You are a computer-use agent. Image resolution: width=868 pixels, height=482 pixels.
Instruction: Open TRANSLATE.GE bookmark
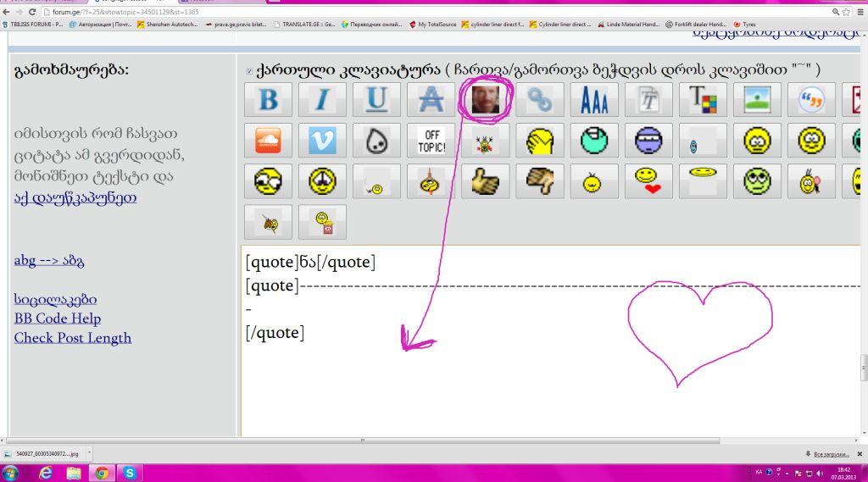[x=304, y=25]
